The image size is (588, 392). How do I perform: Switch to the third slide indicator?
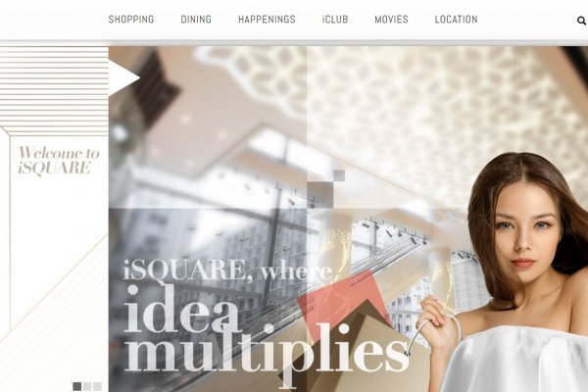point(97,386)
